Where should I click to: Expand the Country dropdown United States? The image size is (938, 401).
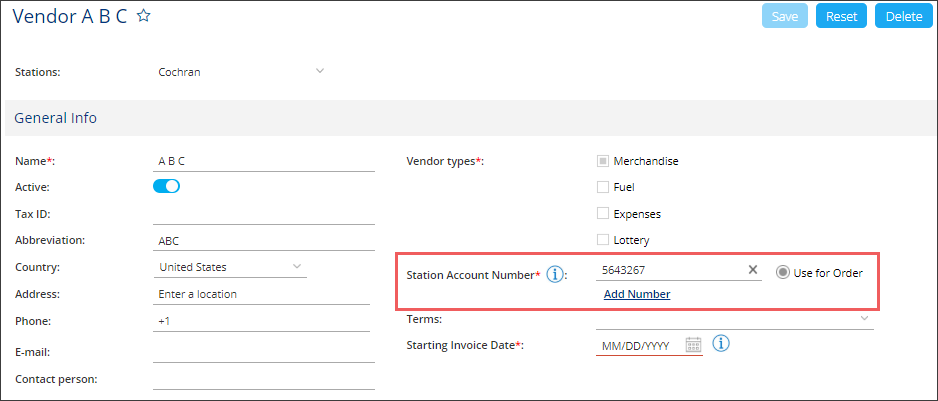pyautogui.click(x=230, y=268)
